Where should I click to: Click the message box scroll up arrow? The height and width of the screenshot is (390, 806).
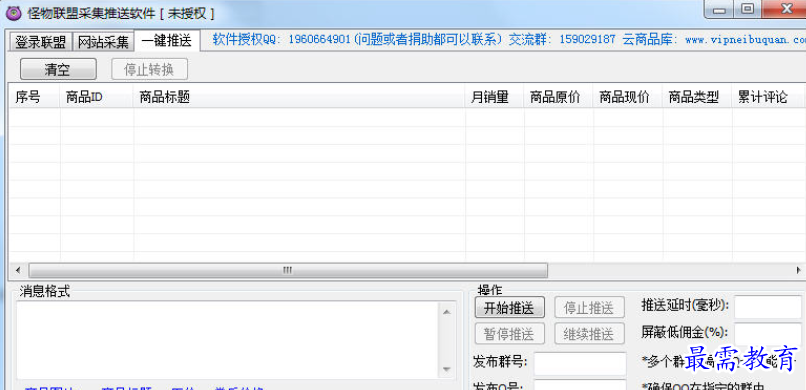tap(446, 311)
